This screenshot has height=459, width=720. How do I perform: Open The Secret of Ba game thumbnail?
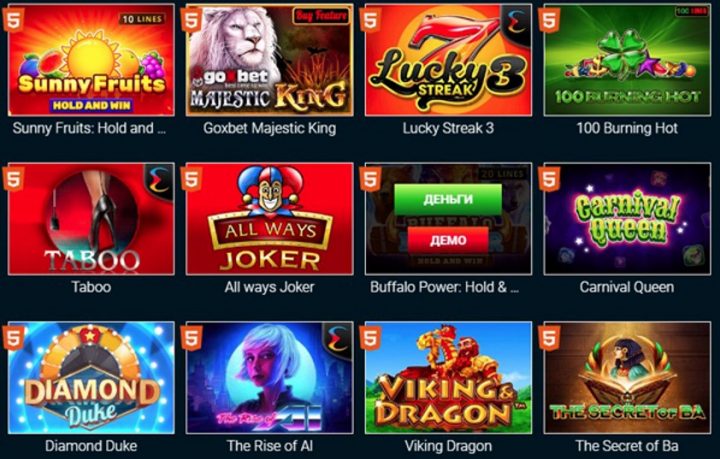click(x=627, y=378)
